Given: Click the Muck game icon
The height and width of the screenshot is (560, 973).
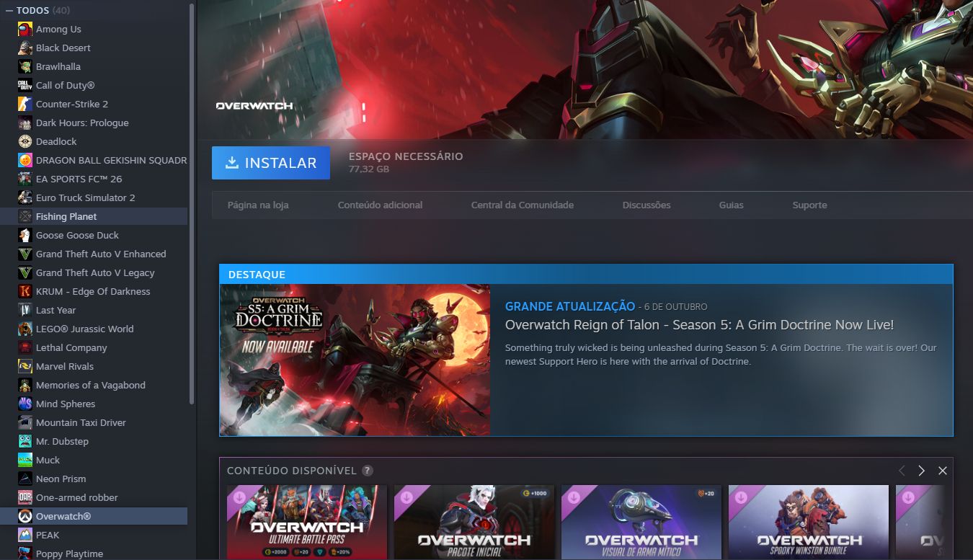Looking at the screenshot, I should pos(25,461).
